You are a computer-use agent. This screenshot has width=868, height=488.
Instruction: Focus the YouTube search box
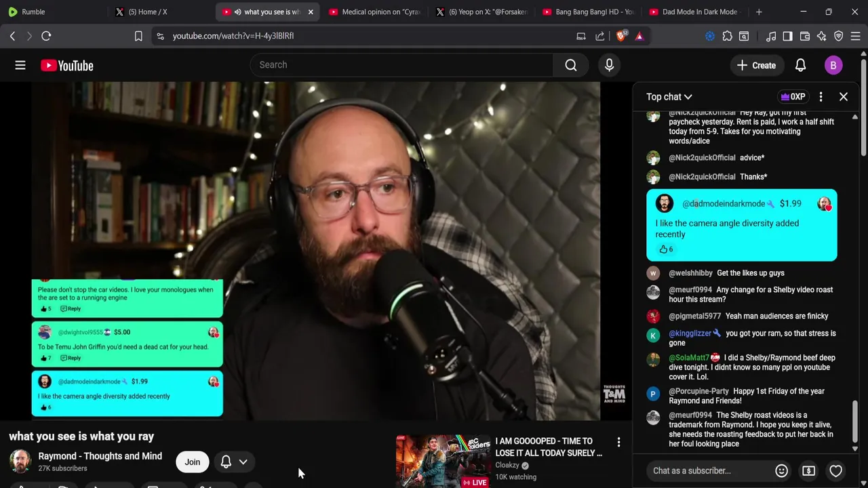402,65
